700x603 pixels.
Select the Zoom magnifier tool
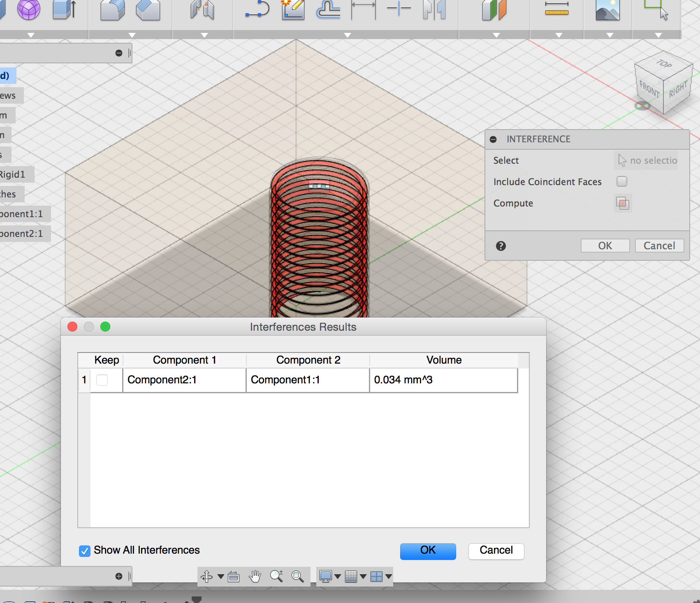pyautogui.click(x=276, y=576)
